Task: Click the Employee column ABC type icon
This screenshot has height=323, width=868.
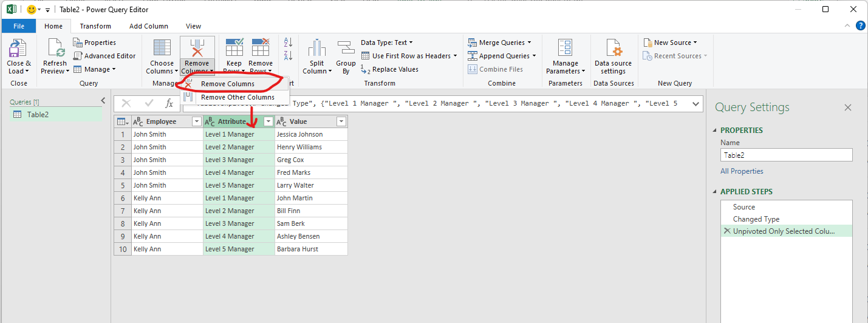Action: [x=138, y=121]
